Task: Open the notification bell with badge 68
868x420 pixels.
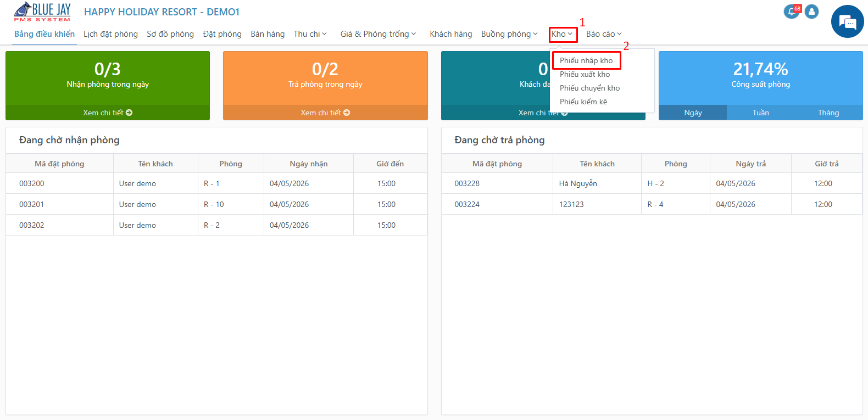Action: [792, 11]
